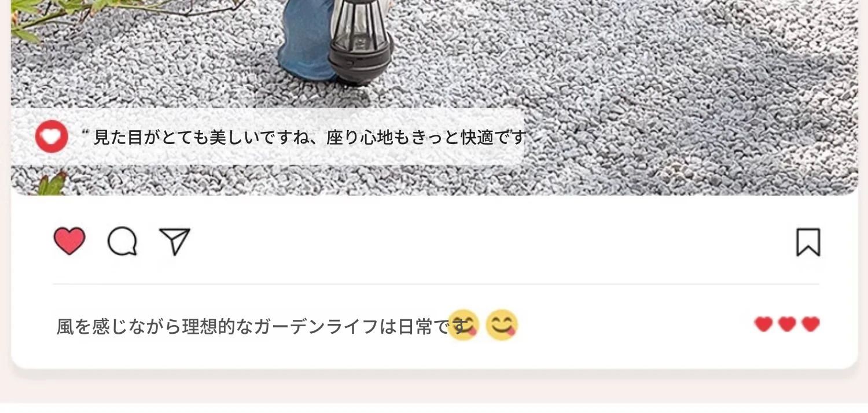Click the middle small red heart at right
This screenshot has height=413, width=868.
[x=787, y=325]
